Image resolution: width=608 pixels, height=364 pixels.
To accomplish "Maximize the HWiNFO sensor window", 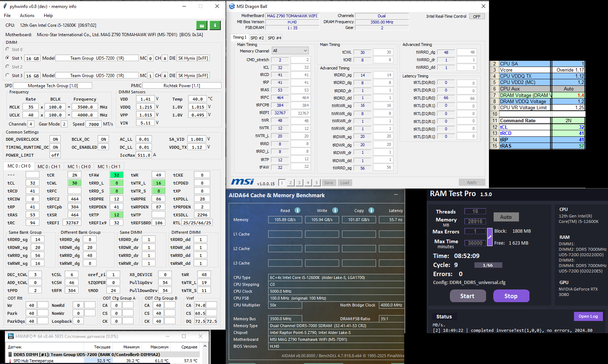I will [x=184, y=336].
